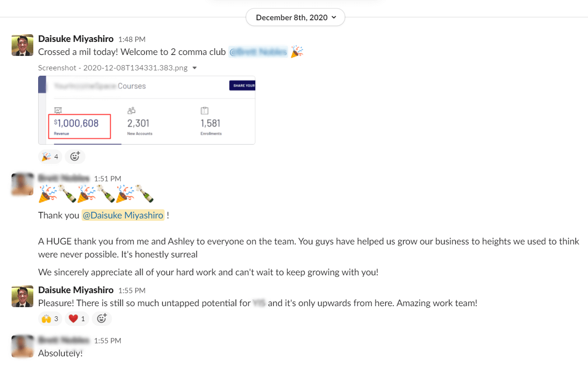Toggle the raised hands reaction with 3
Image resolution: width=588 pixels, height=365 pixels.
tap(50, 318)
